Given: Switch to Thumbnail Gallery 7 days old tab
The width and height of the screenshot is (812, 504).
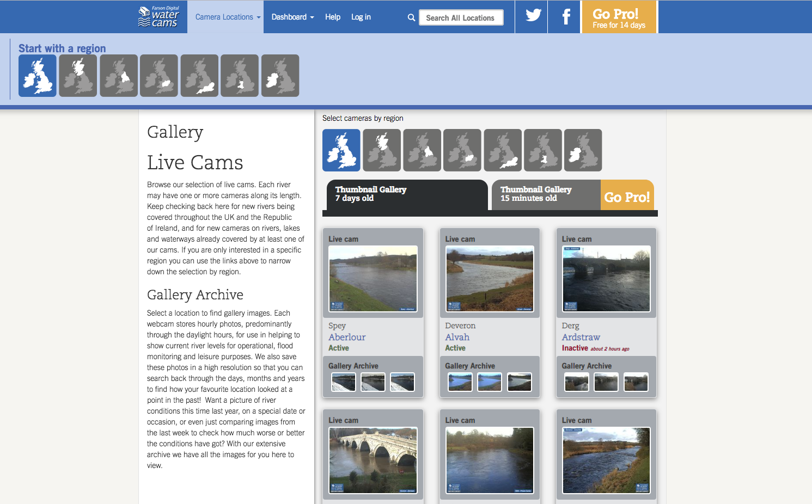Looking at the screenshot, I should pyautogui.click(x=406, y=194).
